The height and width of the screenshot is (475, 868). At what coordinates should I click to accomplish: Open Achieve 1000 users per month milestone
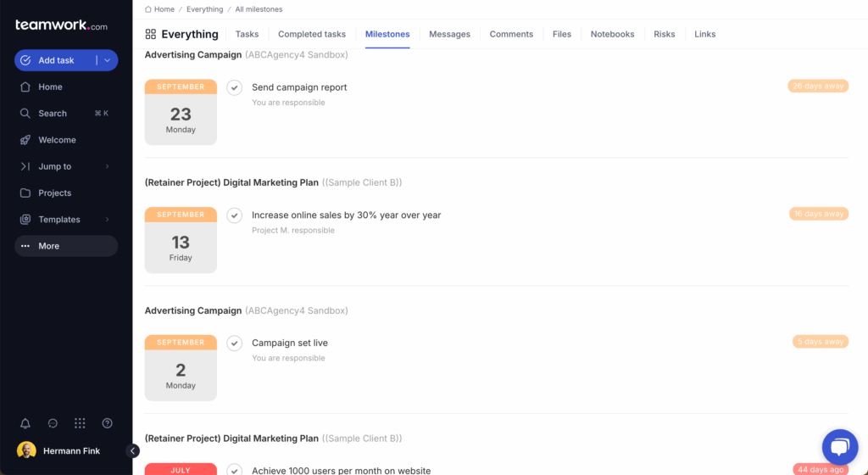point(341,471)
